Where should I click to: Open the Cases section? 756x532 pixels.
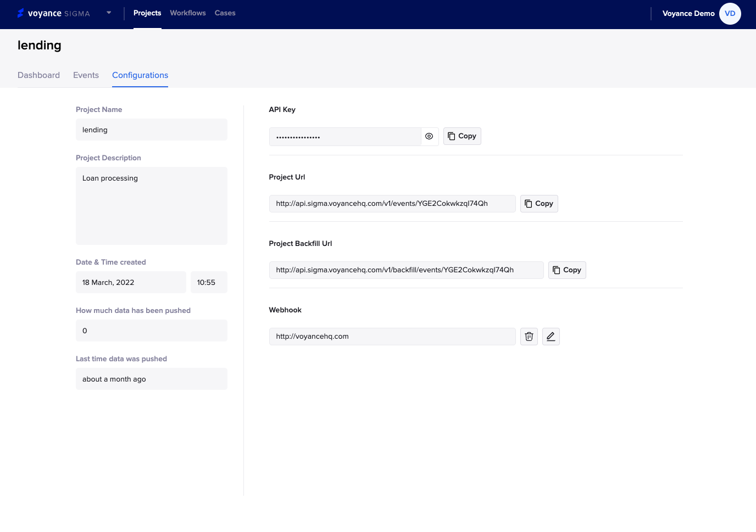click(225, 13)
